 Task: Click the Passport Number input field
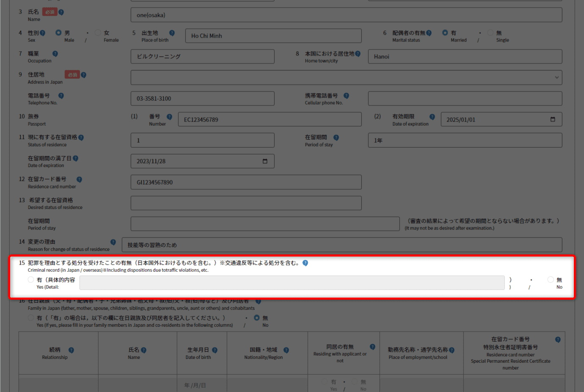point(270,119)
